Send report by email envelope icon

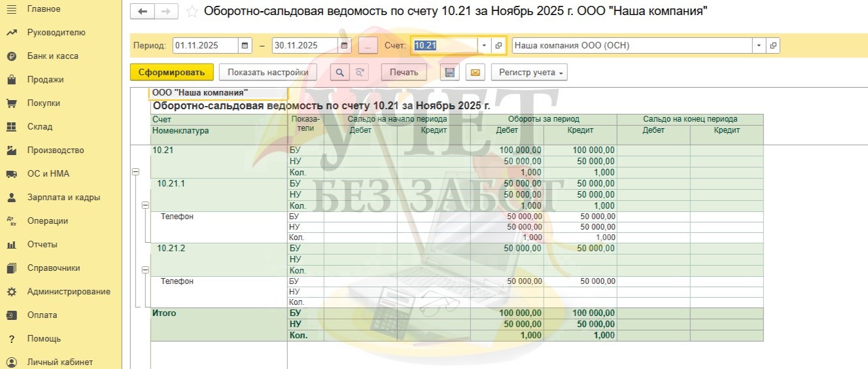(x=476, y=73)
